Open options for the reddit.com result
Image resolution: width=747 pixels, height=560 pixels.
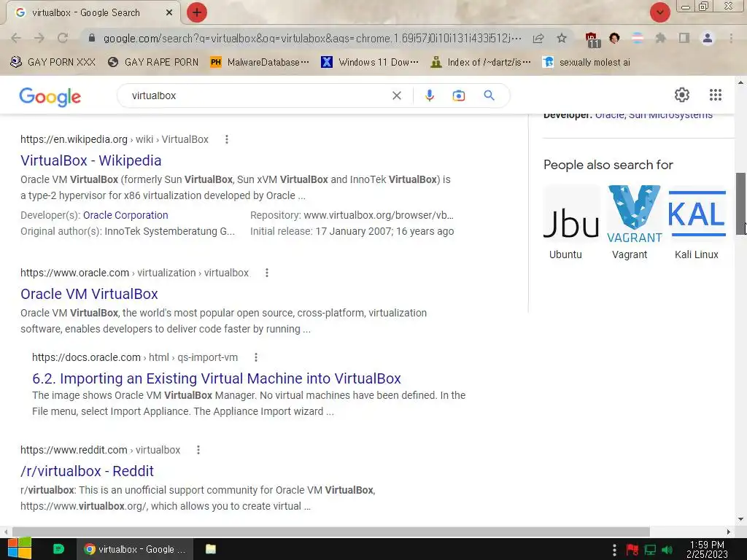click(x=198, y=449)
